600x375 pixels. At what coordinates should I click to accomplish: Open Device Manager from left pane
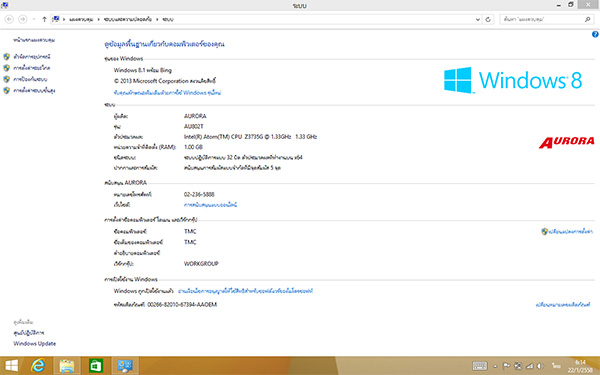[32, 57]
